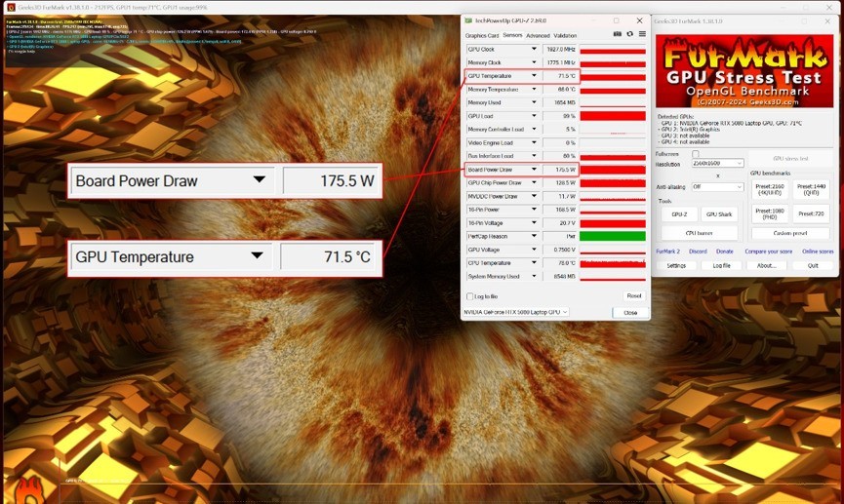Click the 16-Pin Power value 168.5 W

coord(559,210)
